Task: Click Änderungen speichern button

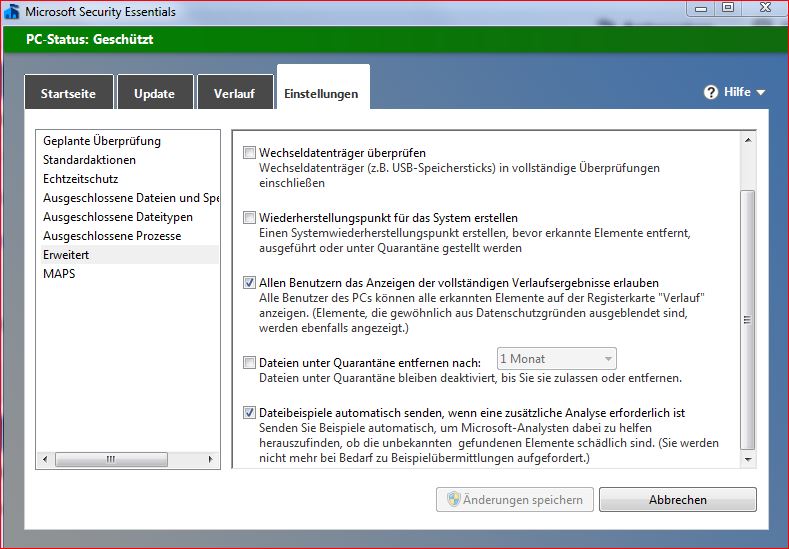Action: [515, 500]
